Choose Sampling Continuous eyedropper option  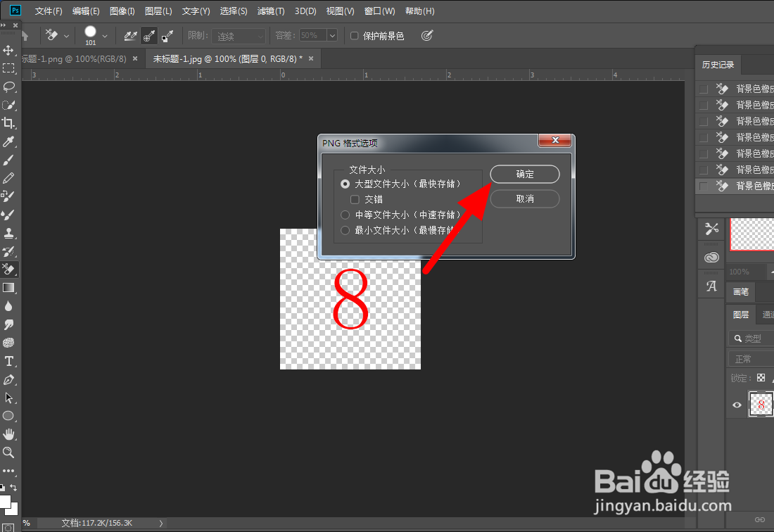(131, 35)
